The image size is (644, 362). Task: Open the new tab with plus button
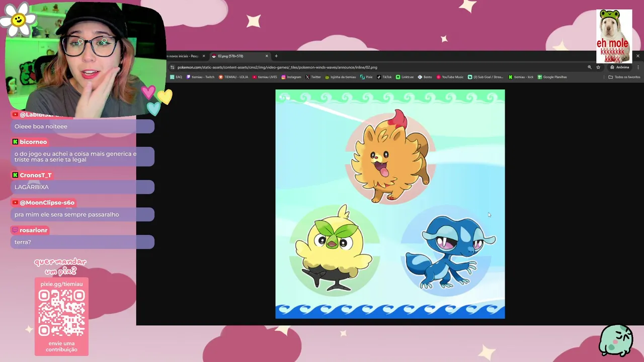[x=276, y=56]
